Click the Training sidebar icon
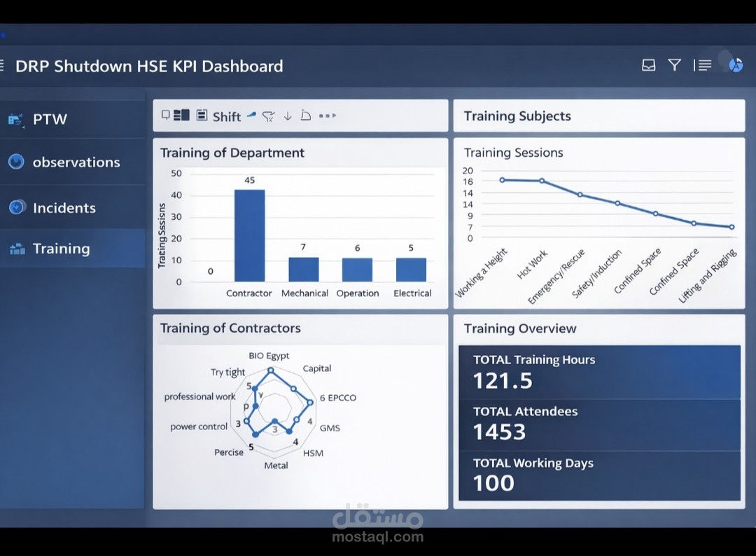This screenshot has height=556, width=756. coord(17,249)
